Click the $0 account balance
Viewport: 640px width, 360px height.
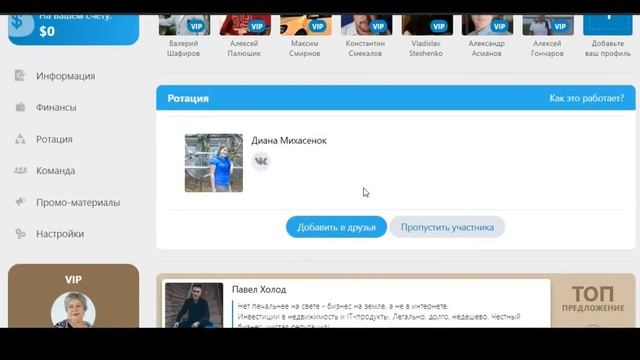(x=47, y=31)
